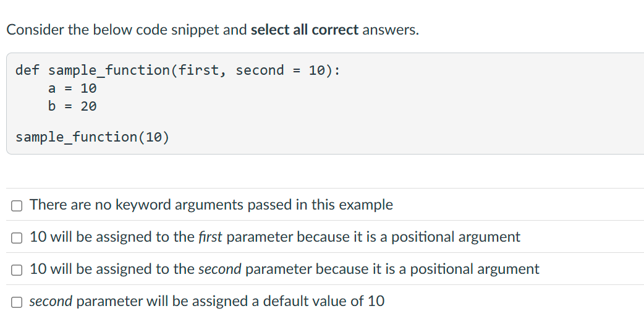Click the "There are no keyword arguments" label text
The image size is (644, 319).
[x=127, y=205]
